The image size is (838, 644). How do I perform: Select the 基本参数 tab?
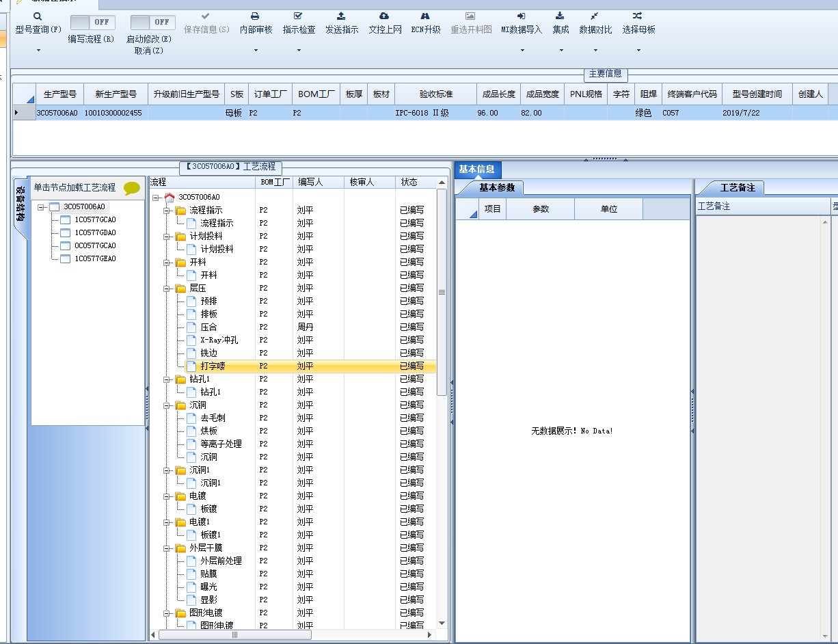click(498, 187)
